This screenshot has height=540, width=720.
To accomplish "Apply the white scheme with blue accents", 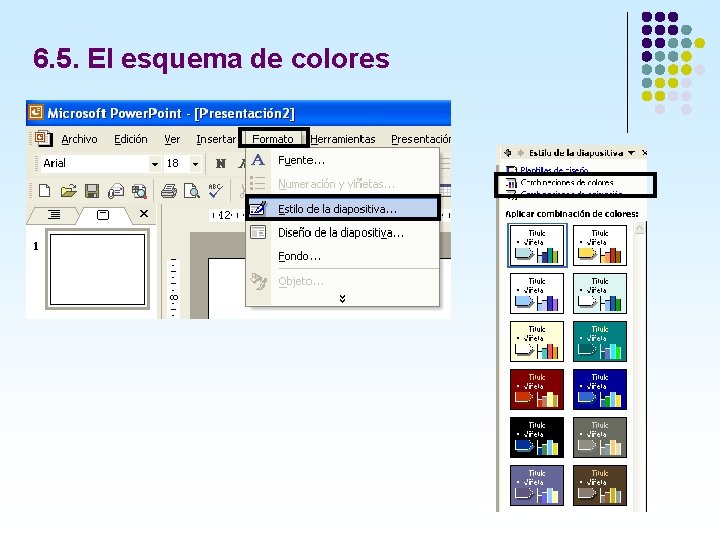I will (x=537, y=293).
